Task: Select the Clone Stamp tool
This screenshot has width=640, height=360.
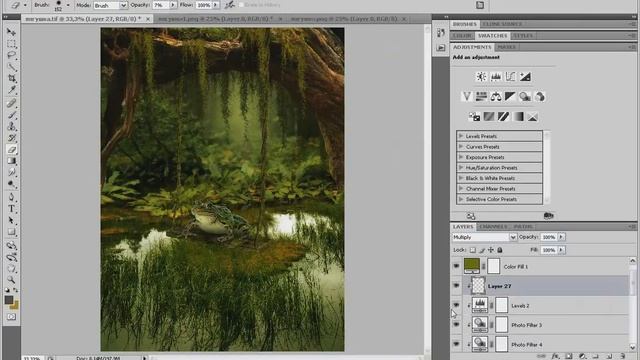Action: click(11, 127)
